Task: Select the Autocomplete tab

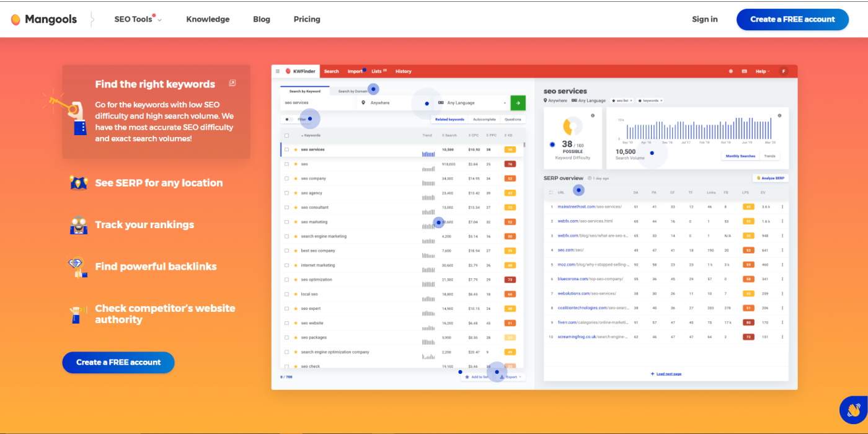Action: (484, 119)
